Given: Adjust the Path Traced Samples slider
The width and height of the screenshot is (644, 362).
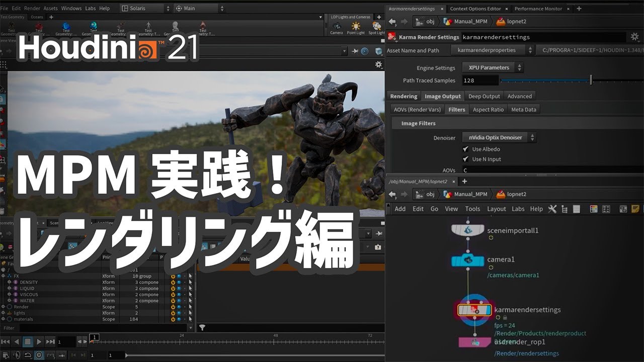Looking at the screenshot, I should (572, 80).
